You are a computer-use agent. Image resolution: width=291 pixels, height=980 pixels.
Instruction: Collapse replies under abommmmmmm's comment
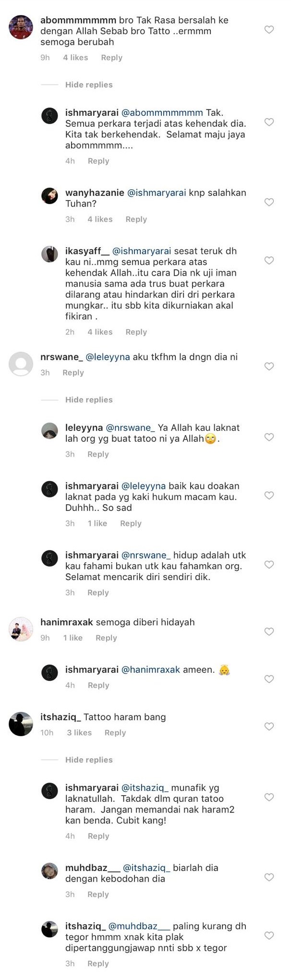(x=89, y=85)
